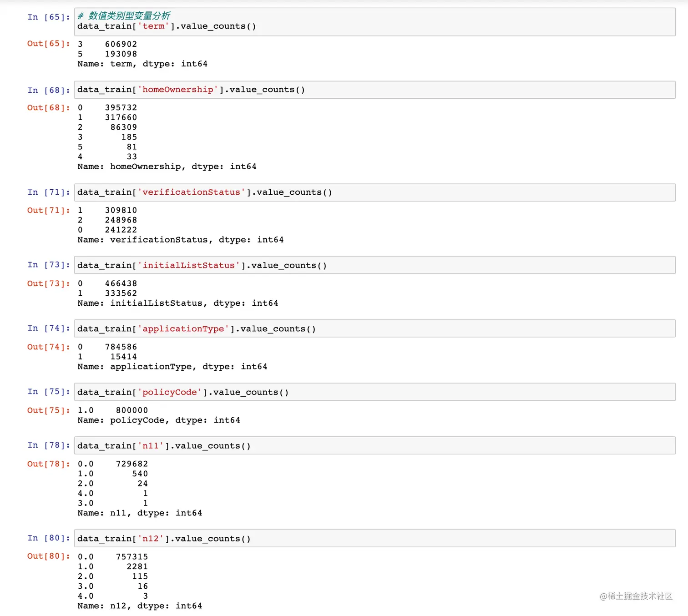Click the initialListStatus value_counts code cell
The height and width of the screenshot is (616, 688).
(374, 265)
